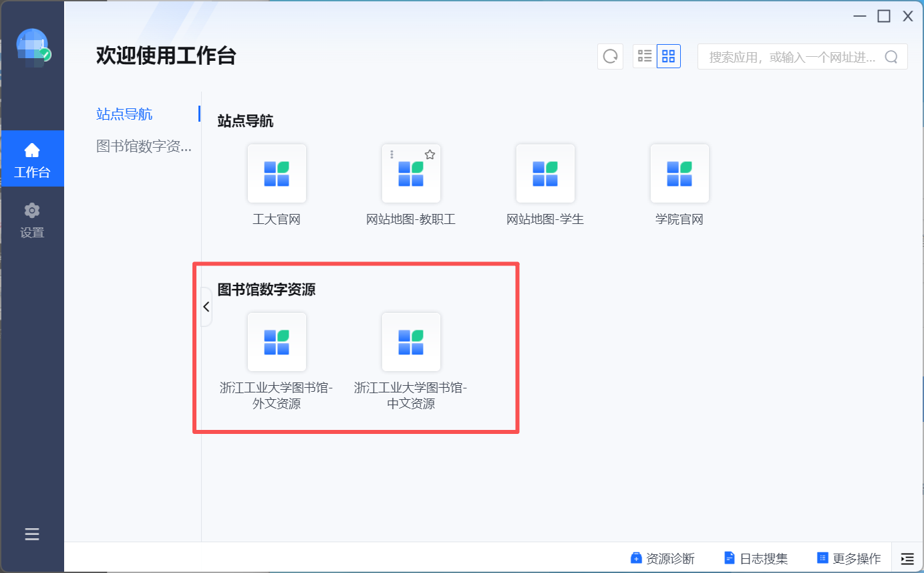Image resolution: width=924 pixels, height=573 pixels.
Task: Favorite 网站地图-教职工 with the star icon
Action: (x=430, y=154)
